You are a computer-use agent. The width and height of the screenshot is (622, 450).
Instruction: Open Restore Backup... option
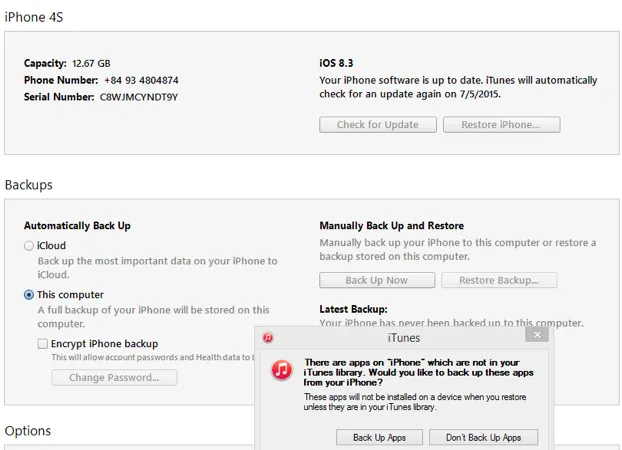tap(499, 281)
